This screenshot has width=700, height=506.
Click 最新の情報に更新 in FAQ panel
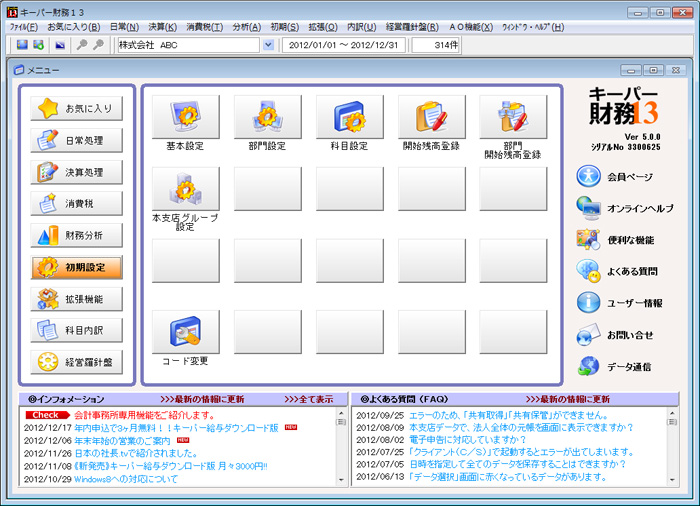tap(568, 399)
